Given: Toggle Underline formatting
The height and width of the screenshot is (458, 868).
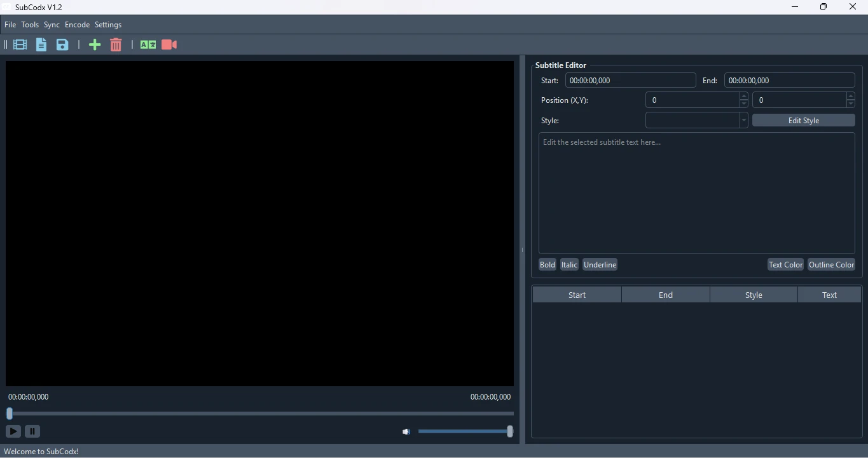Looking at the screenshot, I should coord(600,265).
